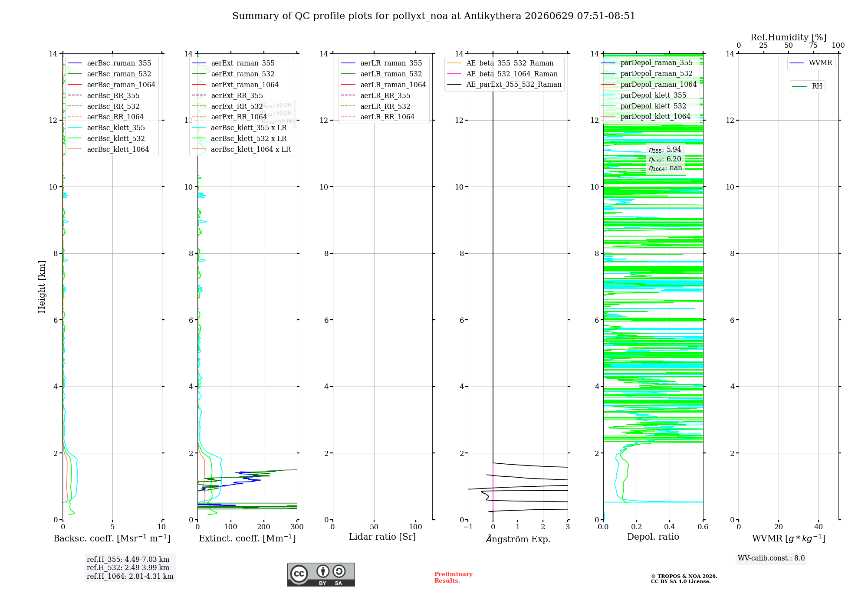The width and height of the screenshot is (868, 590).
Task: Click the Backsc. coeff. axis label
Action: (112, 538)
